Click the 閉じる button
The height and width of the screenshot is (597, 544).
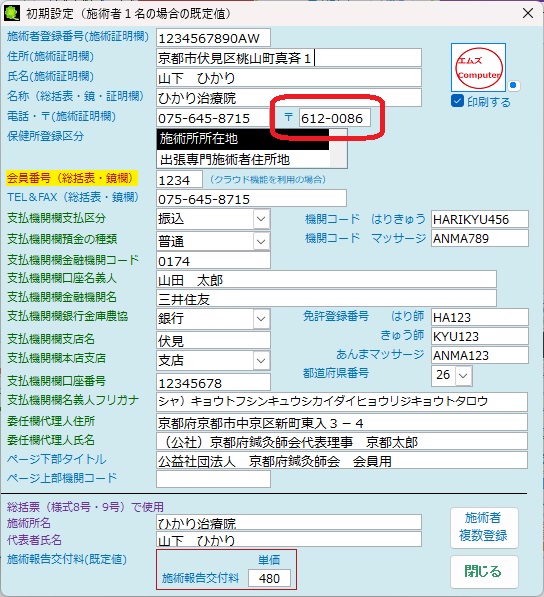[484, 571]
